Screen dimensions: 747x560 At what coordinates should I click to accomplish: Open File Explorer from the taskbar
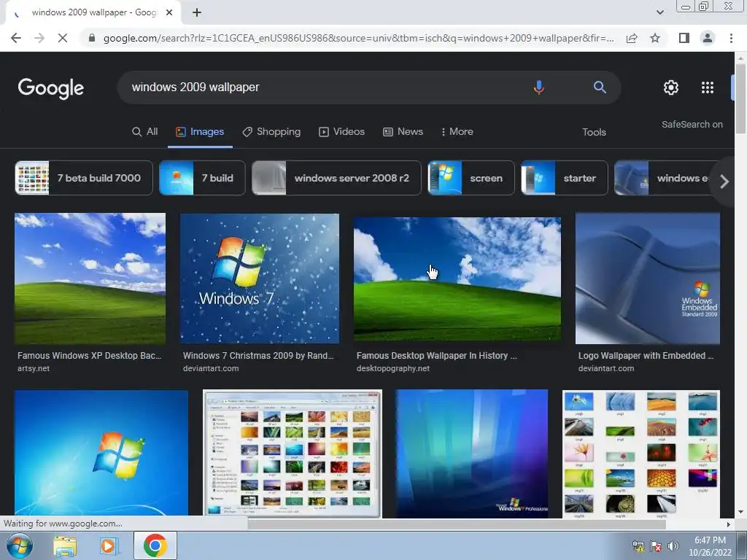(x=65, y=545)
